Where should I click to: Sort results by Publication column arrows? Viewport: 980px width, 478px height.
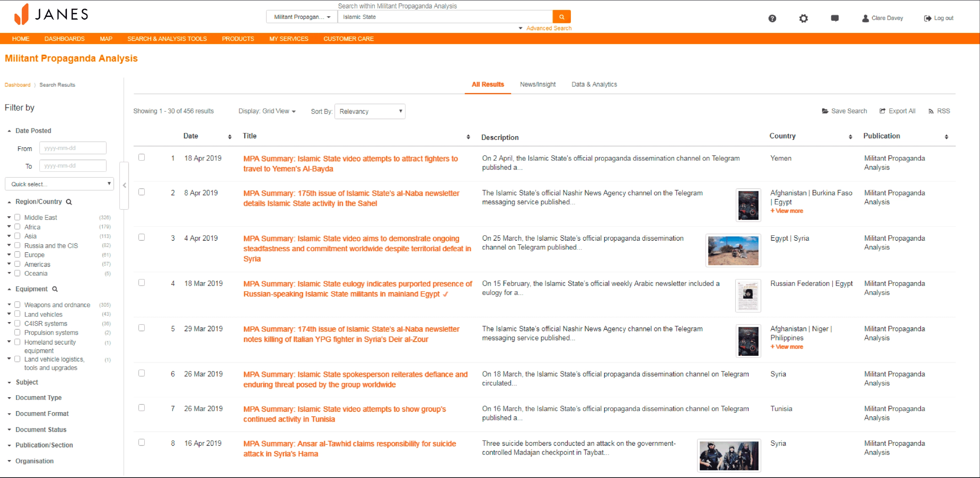coord(946,137)
